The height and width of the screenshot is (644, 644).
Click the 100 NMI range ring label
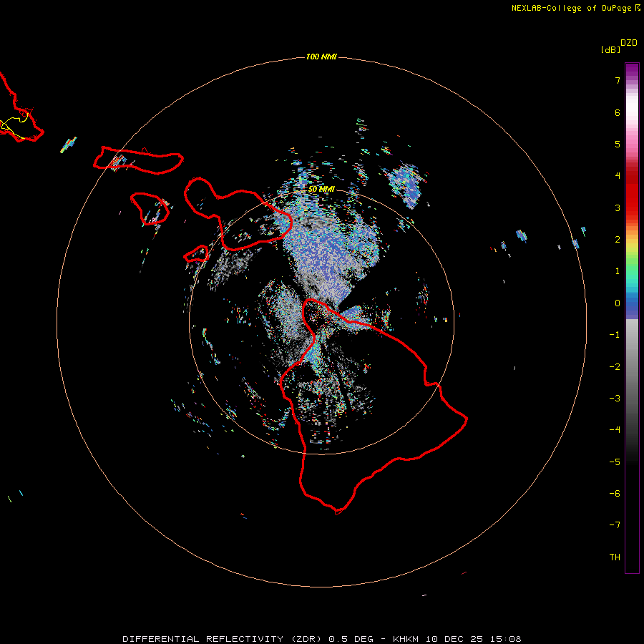(321, 57)
